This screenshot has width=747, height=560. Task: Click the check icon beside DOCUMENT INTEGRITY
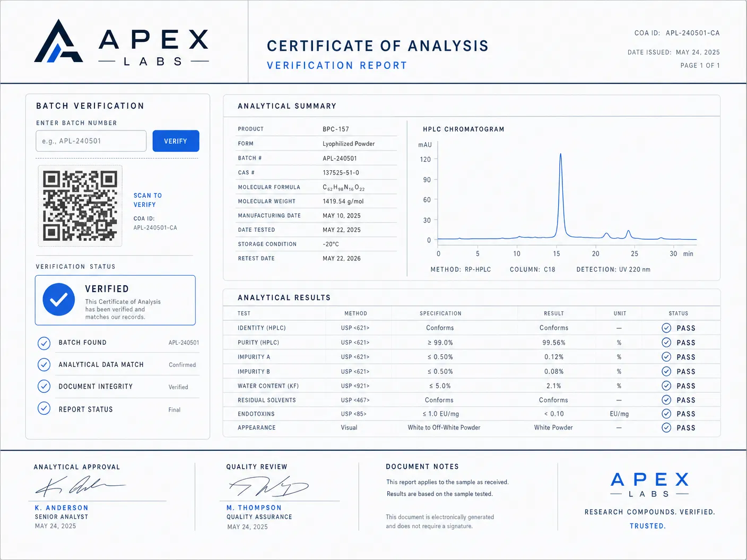tap(44, 387)
